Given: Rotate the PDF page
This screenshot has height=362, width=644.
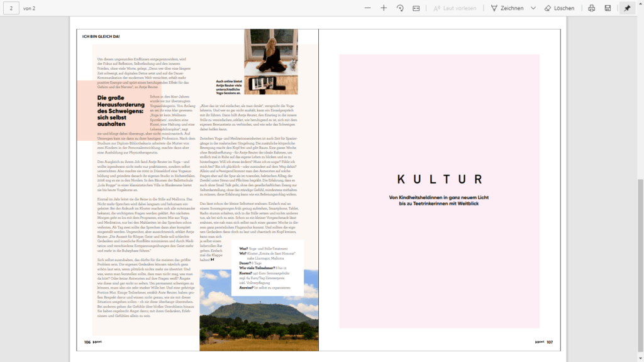Looking at the screenshot, I should coord(400,8).
